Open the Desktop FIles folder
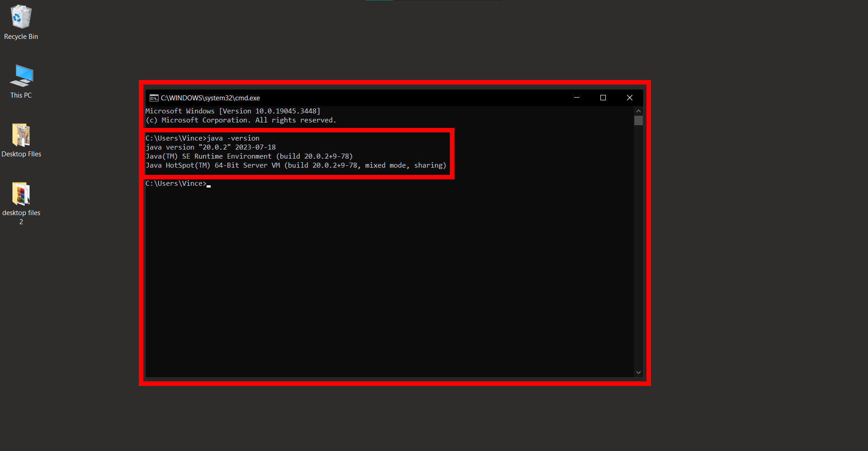Image resolution: width=868 pixels, height=451 pixels. 21,135
